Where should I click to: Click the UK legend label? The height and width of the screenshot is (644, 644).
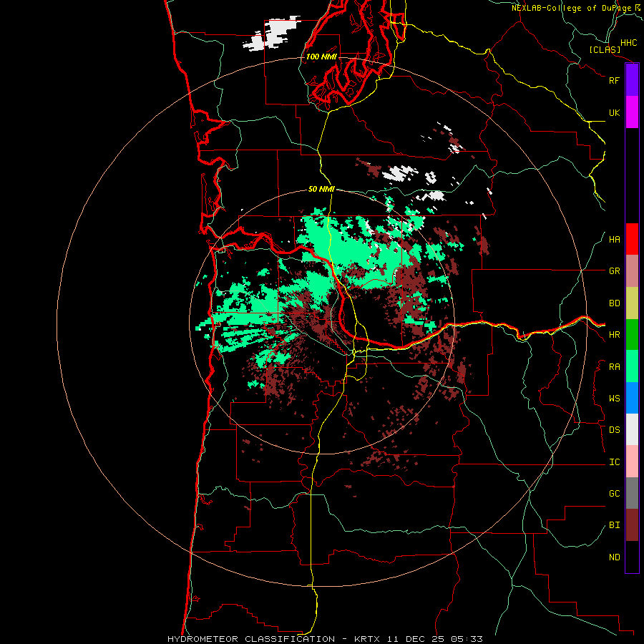click(614, 112)
